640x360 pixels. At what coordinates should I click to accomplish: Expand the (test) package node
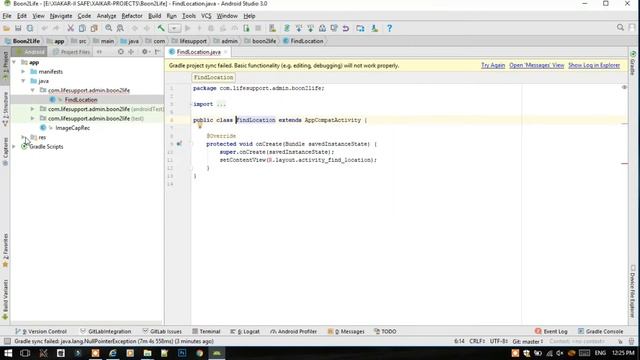33,118
